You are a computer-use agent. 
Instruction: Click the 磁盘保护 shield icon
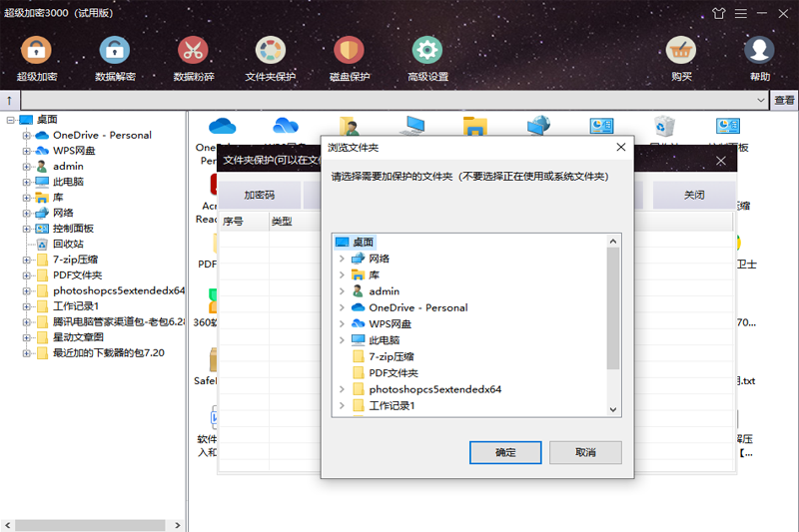(349, 51)
